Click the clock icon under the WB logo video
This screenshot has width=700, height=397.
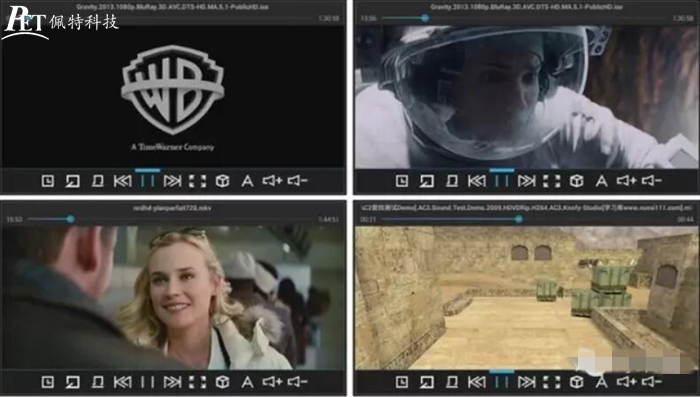click(48, 181)
